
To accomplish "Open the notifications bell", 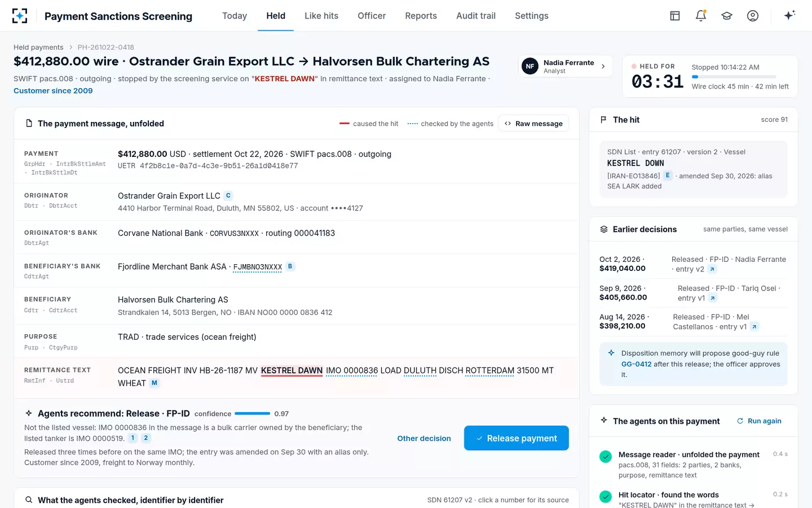I will pos(701,16).
